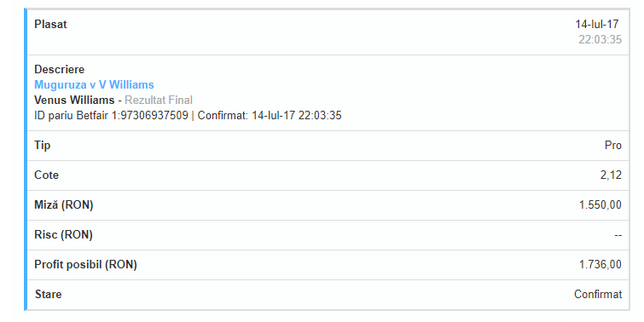Click the Plasat row label
Image resolution: width=644 pixels, height=322 pixels.
[x=50, y=24]
